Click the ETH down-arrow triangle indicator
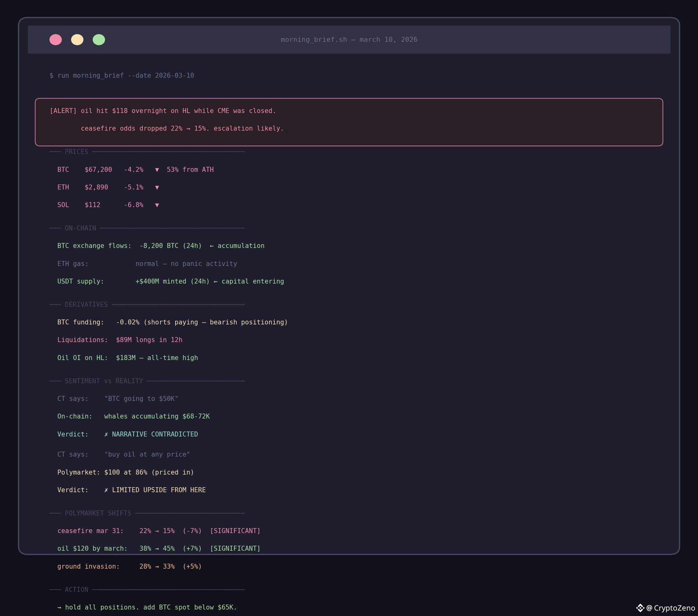 (x=157, y=187)
